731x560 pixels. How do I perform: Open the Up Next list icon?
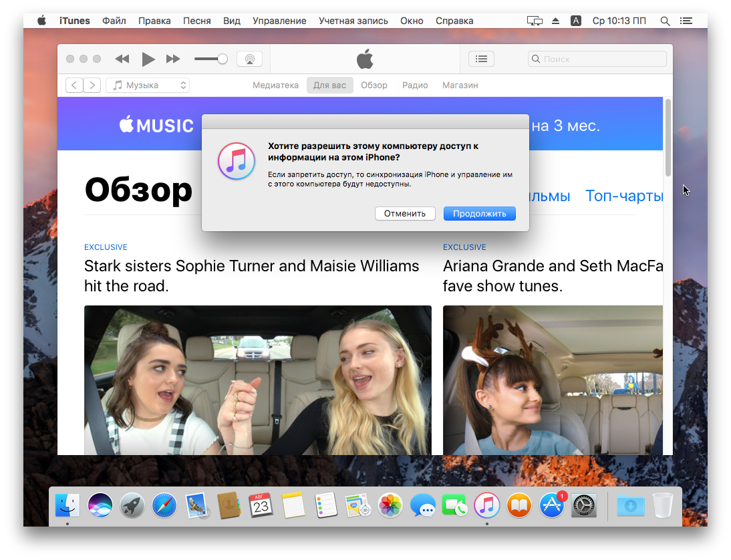pyautogui.click(x=481, y=59)
